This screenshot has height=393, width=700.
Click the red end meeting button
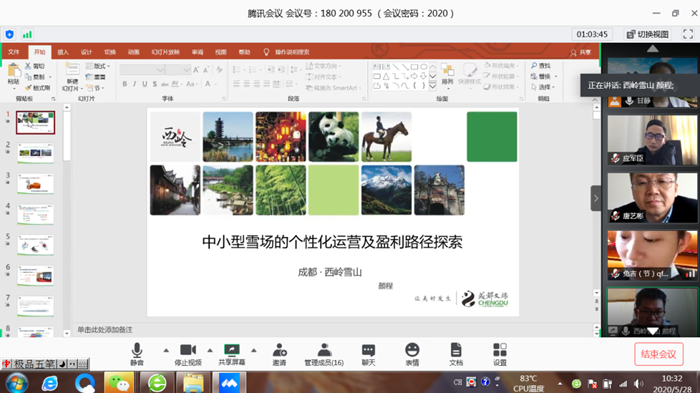pos(658,354)
